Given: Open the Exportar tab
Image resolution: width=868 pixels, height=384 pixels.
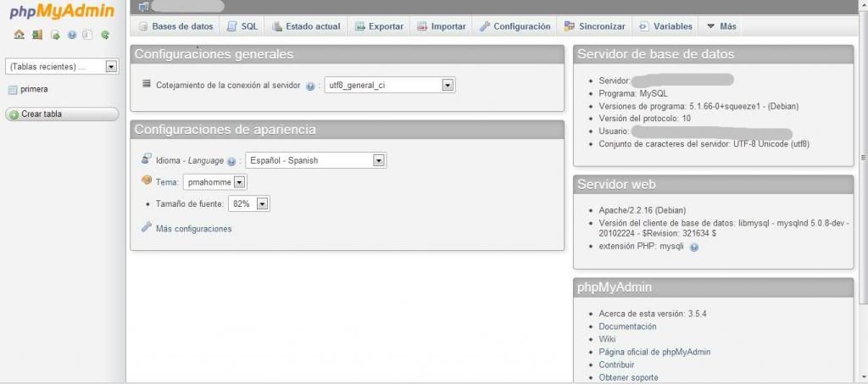Looking at the screenshot, I should 379,26.
